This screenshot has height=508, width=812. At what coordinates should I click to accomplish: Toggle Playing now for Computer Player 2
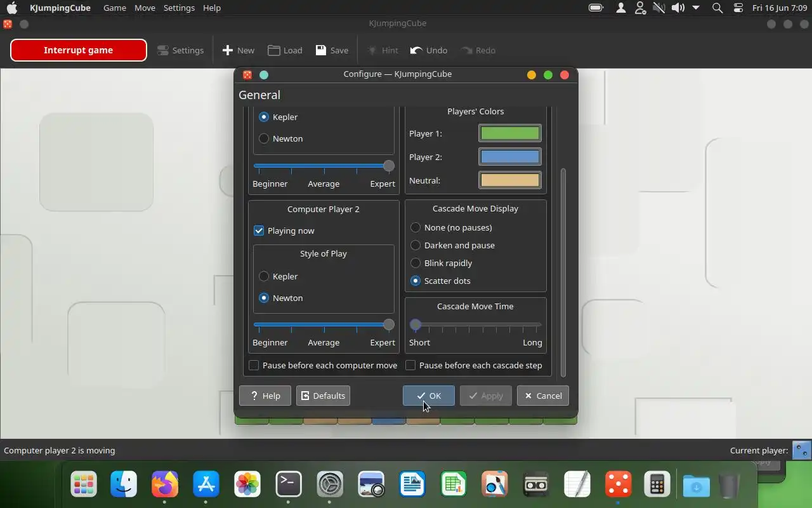click(284, 231)
